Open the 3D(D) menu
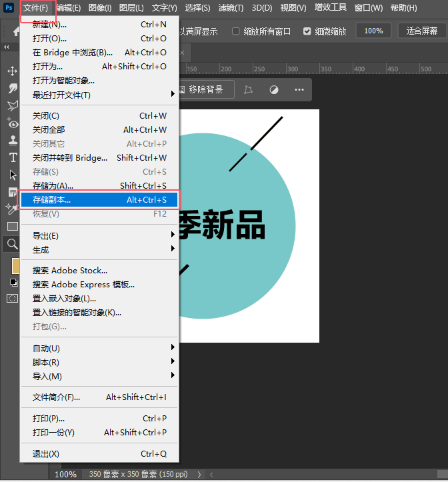Viewport: 448px width, 482px height. click(x=262, y=8)
